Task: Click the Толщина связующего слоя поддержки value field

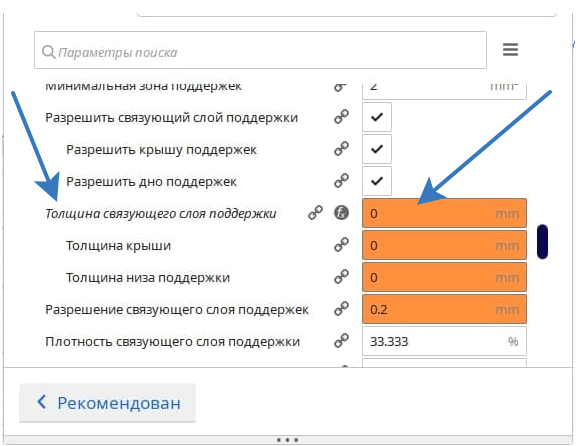Action: (444, 213)
